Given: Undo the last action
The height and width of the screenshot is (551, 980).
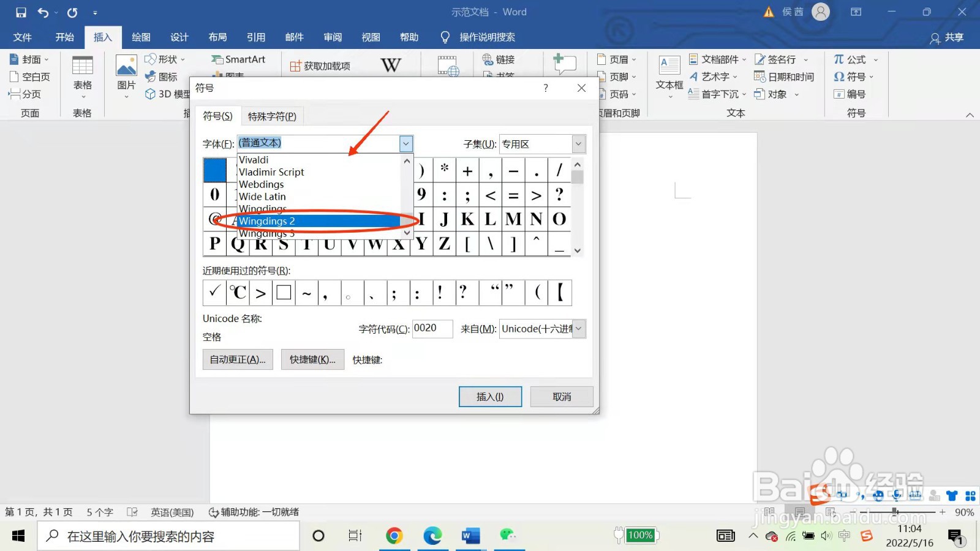Looking at the screenshot, I should 43,12.
